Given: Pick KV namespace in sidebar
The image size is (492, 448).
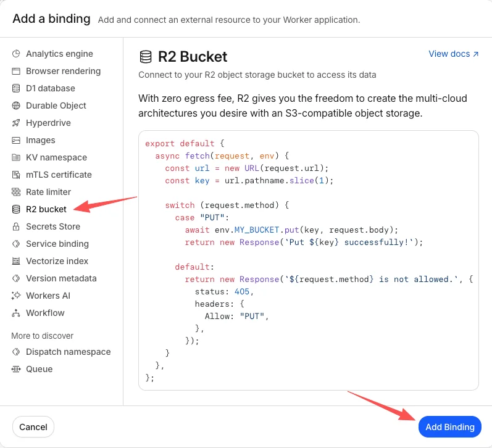Looking at the screenshot, I should pyautogui.click(x=56, y=157).
